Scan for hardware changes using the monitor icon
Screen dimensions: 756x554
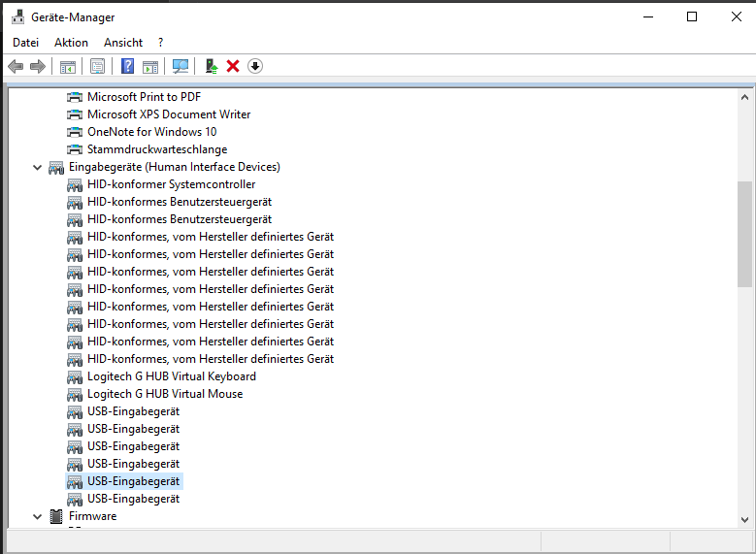coord(181,67)
